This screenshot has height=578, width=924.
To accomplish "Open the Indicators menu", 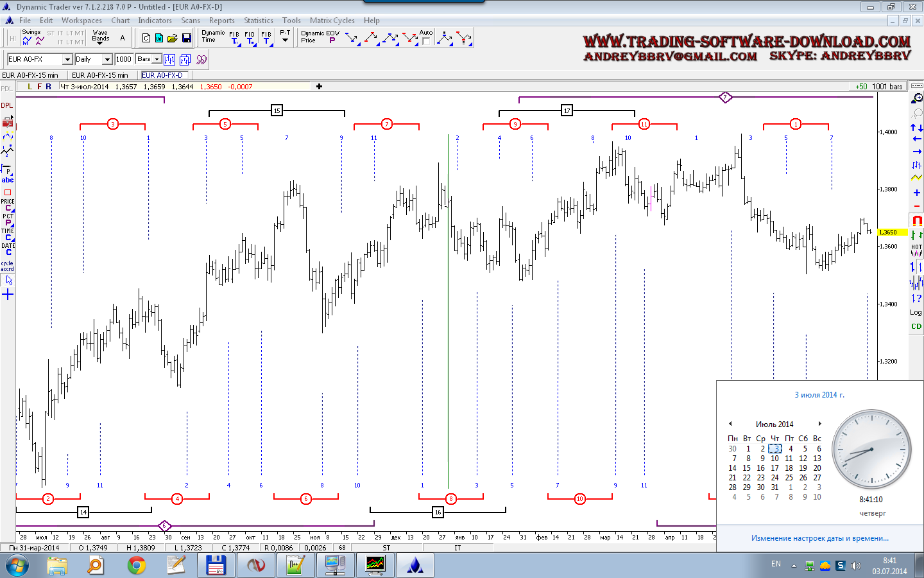I will click(155, 21).
